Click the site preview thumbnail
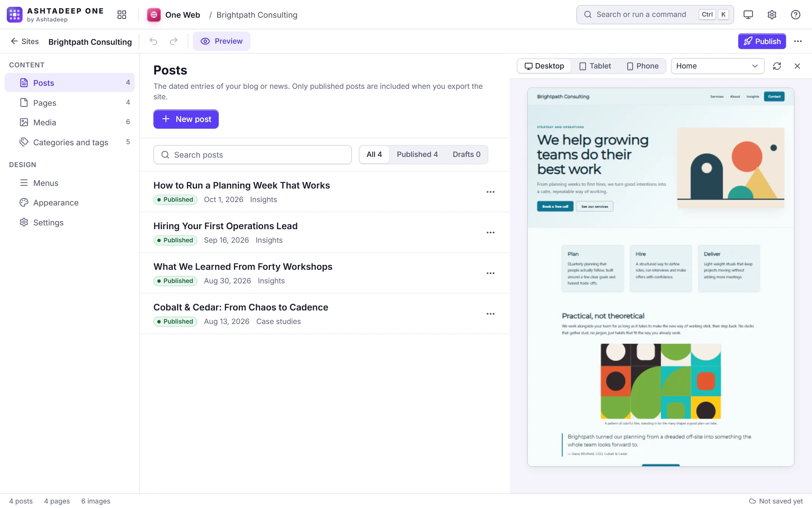Screen dimensions: 812x508 pyautogui.click(x=661, y=277)
